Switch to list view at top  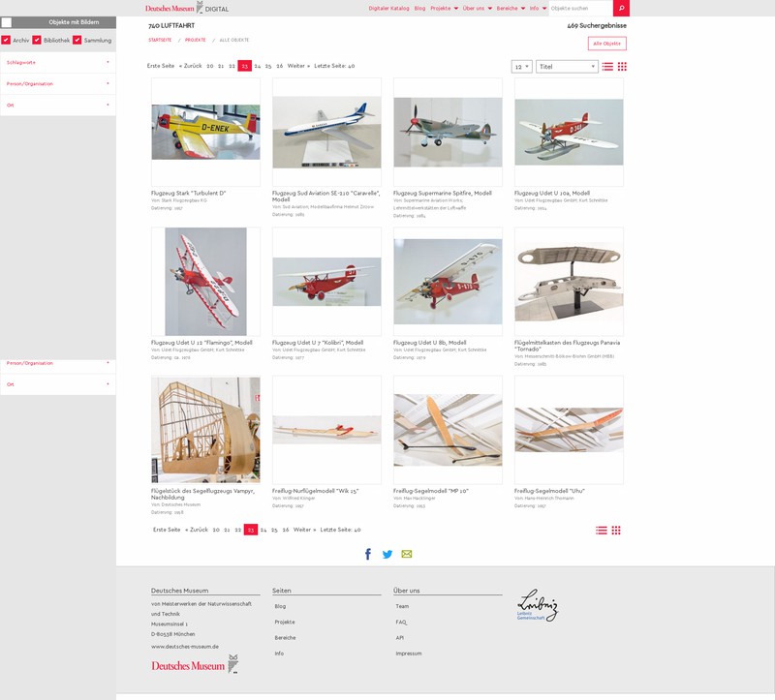tap(607, 67)
